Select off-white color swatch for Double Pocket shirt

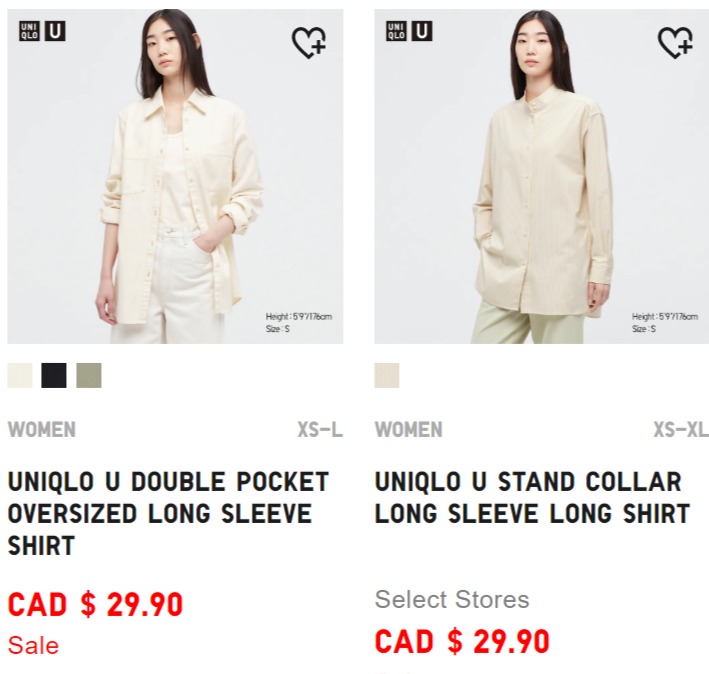(x=20, y=375)
